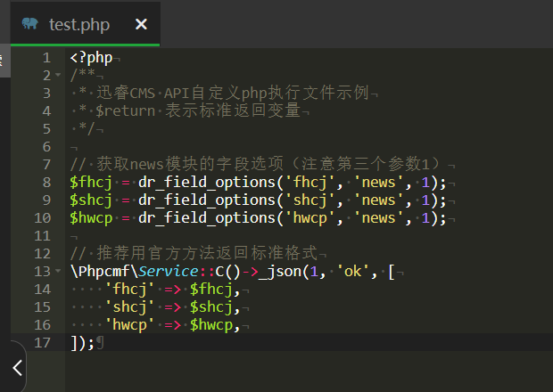Image resolution: width=553 pixels, height=392 pixels.
Task: Click the string 'news' on line 8
Action: pyautogui.click(x=378, y=183)
